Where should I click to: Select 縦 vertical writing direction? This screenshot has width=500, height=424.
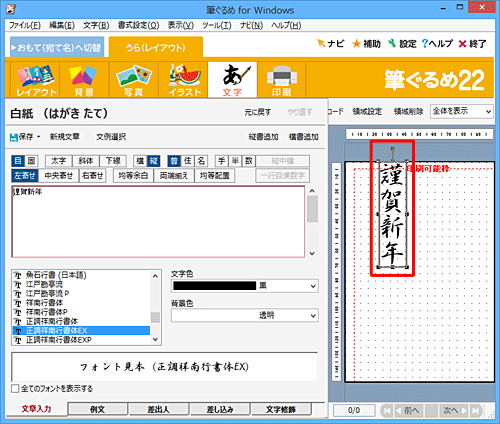point(153,161)
